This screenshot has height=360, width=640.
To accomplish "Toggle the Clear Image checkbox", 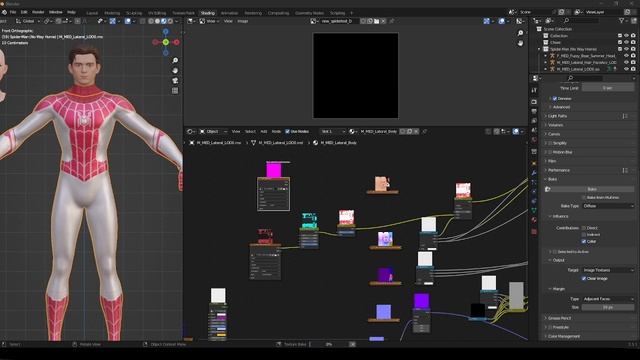I will pyautogui.click(x=584, y=278).
